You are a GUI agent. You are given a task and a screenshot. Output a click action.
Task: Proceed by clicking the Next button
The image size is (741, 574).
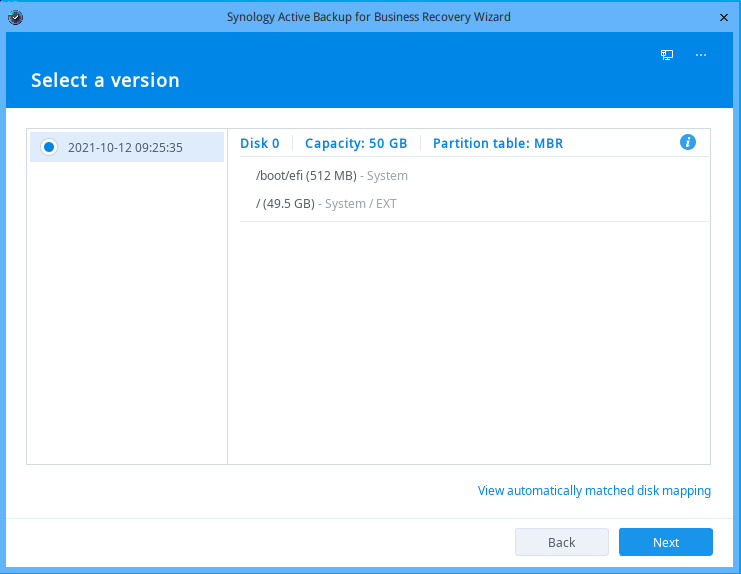(x=665, y=542)
